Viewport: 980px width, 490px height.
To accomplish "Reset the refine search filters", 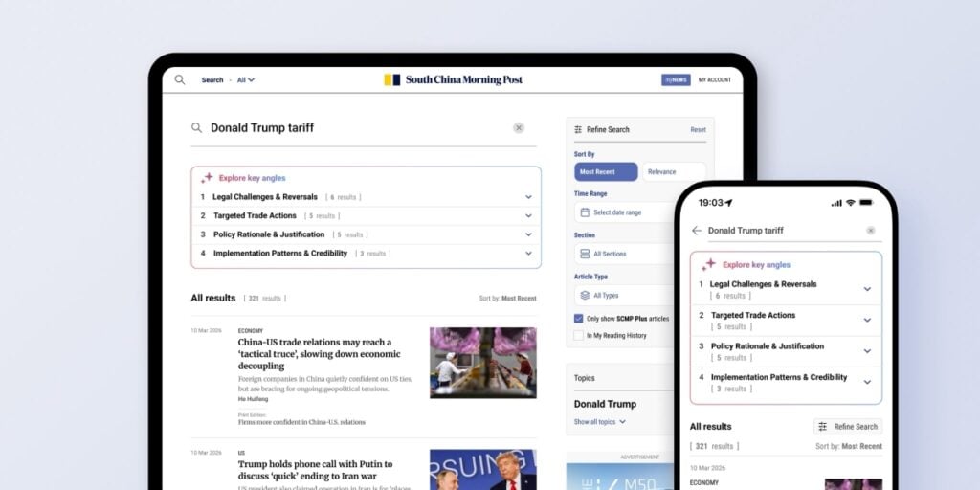I will (698, 130).
